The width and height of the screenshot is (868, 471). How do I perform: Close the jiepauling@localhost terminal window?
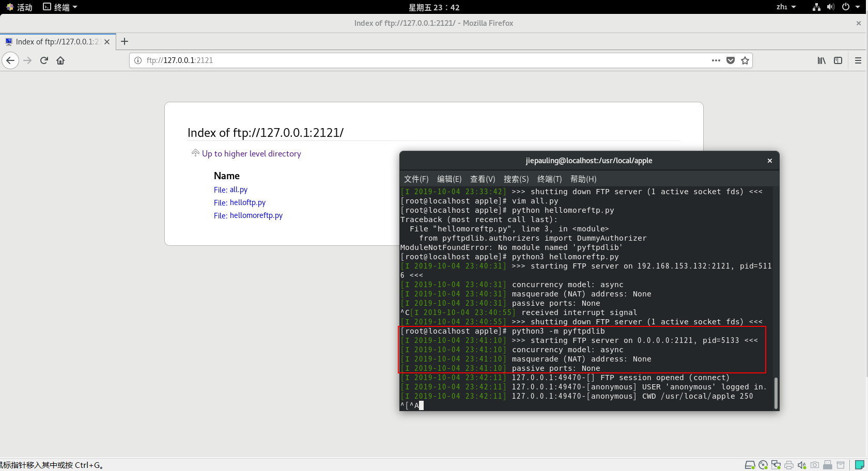point(770,161)
